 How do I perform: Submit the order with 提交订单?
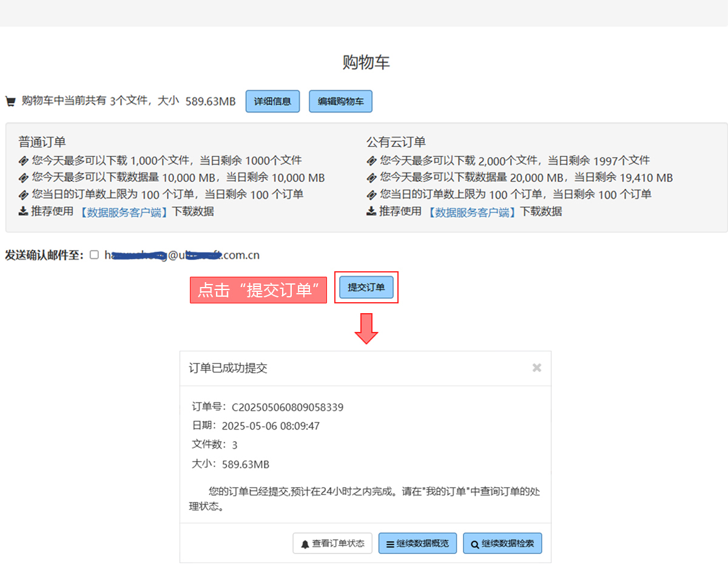pyautogui.click(x=366, y=288)
